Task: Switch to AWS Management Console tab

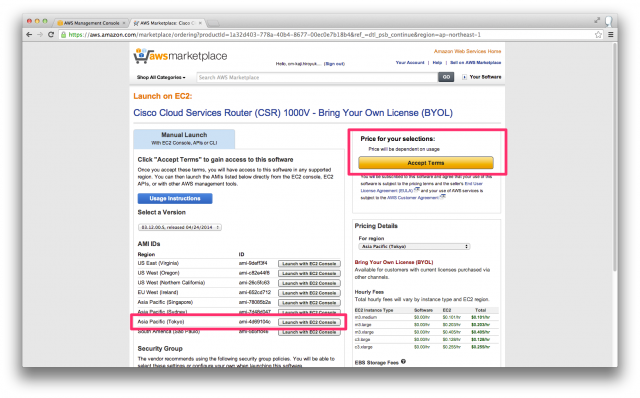Action: click(x=91, y=23)
